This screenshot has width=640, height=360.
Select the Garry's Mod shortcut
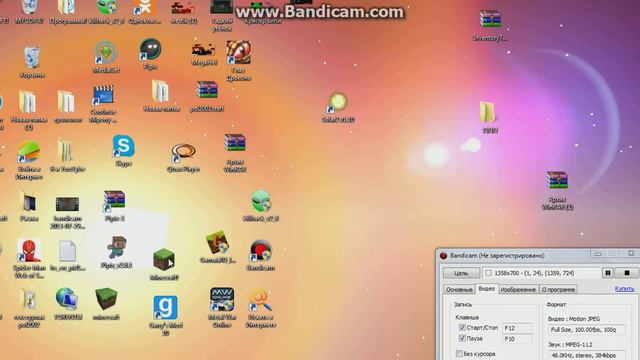(x=165, y=307)
